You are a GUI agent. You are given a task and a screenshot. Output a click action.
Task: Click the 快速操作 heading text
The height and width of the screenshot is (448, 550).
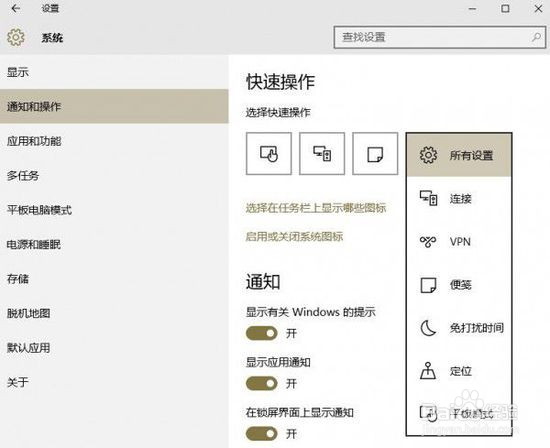coord(280,82)
